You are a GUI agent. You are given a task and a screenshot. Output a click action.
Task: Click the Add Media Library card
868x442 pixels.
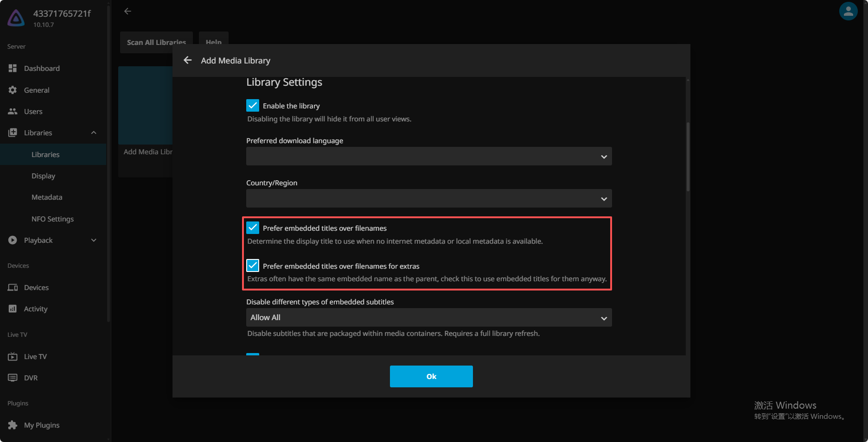pyautogui.click(x=146, y=121)
